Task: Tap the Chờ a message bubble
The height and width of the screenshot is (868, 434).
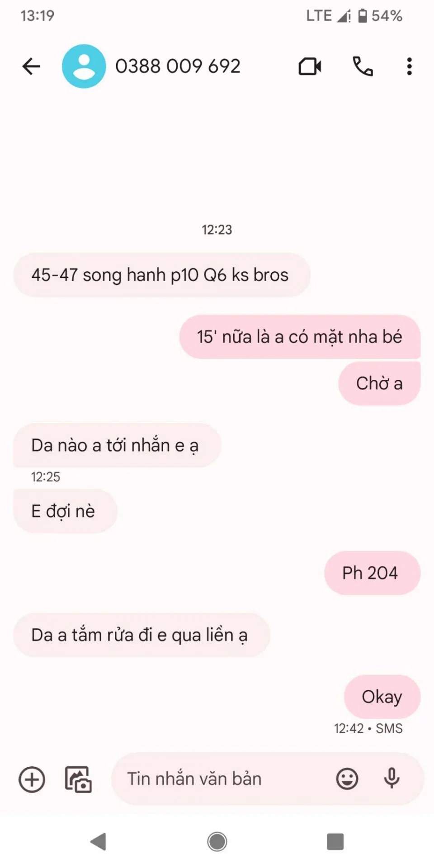Action: [x=379, y=383]
